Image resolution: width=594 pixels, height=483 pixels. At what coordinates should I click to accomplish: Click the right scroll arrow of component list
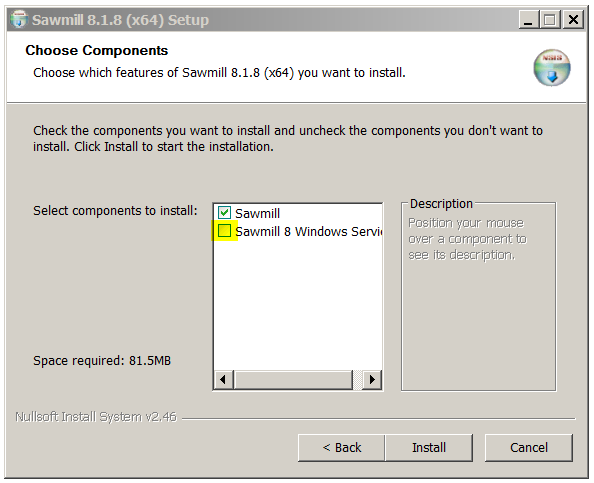pyautogui.click(x=372, y=379)
